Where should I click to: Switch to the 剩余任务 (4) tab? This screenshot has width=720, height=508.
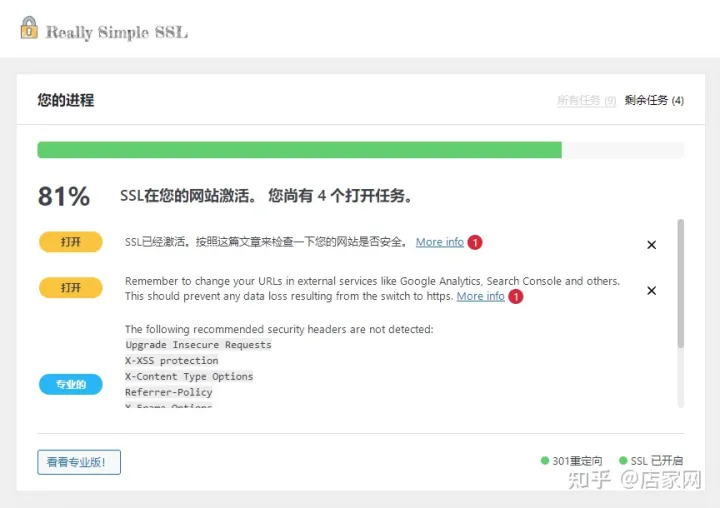coord(654,100)
